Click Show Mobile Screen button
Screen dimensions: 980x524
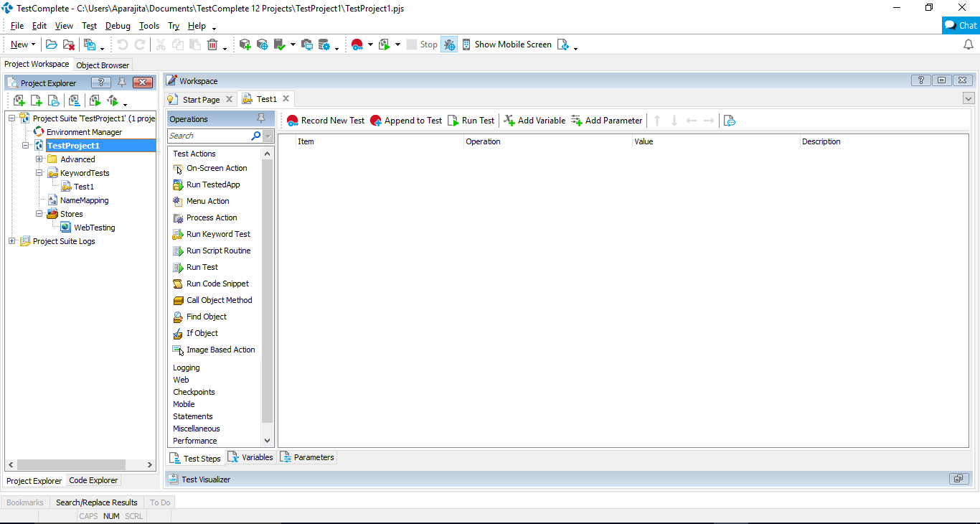point(507,45)
